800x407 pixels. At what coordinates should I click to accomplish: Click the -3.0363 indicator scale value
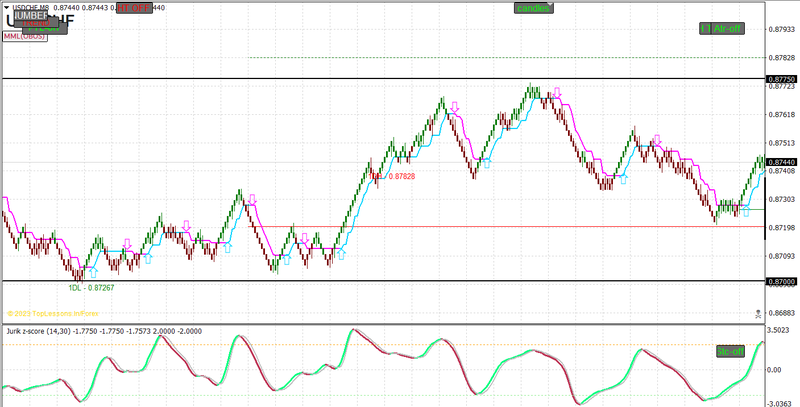point(778,403)
